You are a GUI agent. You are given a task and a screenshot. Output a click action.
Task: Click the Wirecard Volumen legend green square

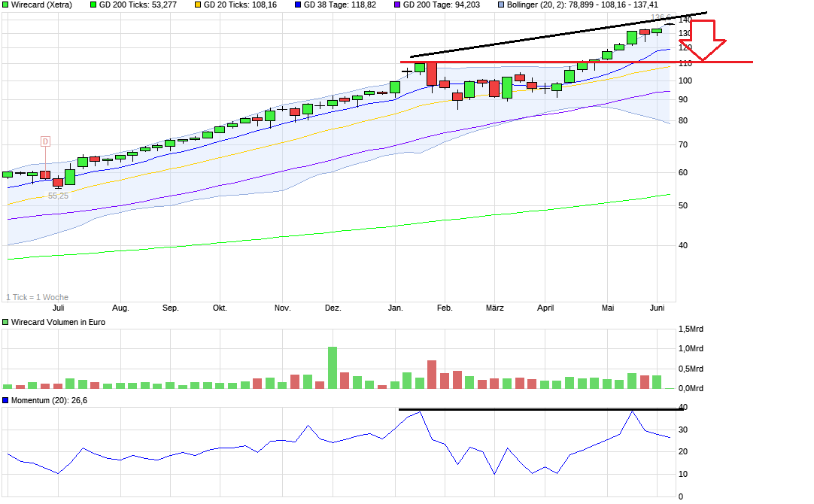(x=6, y=322)
